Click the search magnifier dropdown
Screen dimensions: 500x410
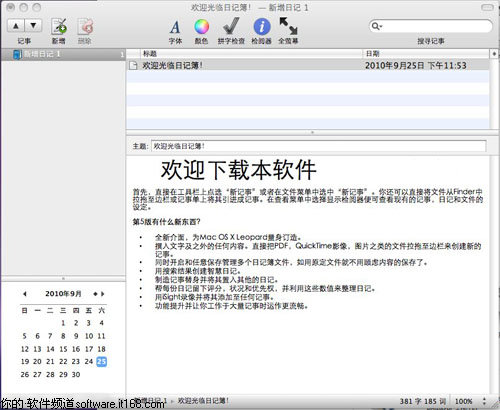pyautogui.click(x=377, y=26)
